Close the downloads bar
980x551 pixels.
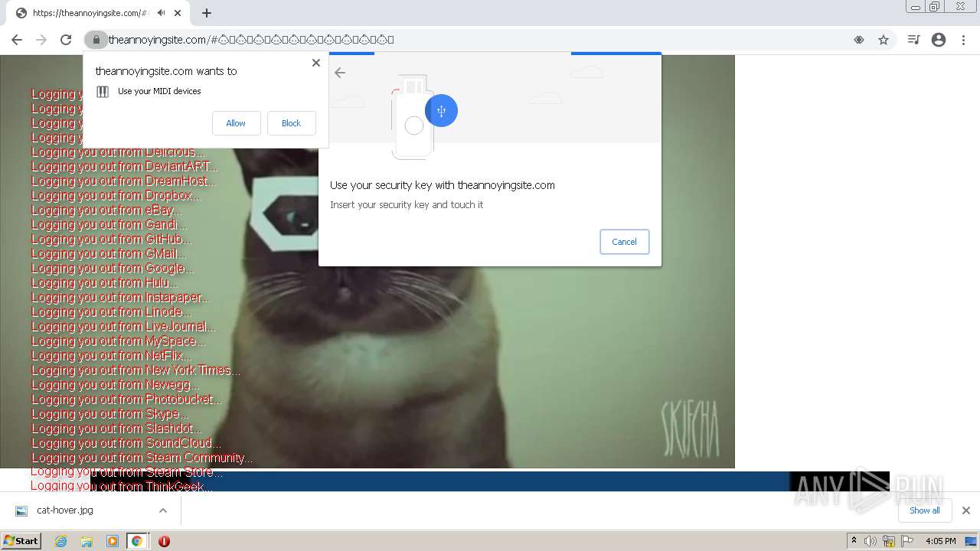pyautogui.click(x=965, y=510)
